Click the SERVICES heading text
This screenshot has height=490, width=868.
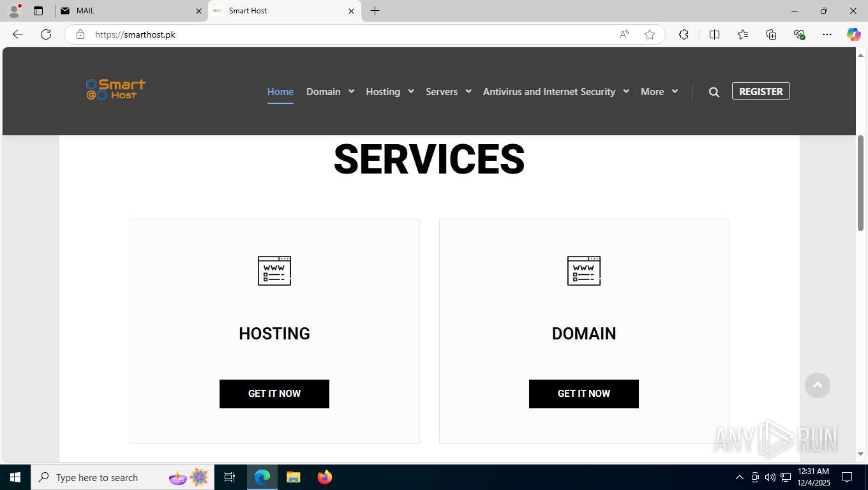coord(430,159)
